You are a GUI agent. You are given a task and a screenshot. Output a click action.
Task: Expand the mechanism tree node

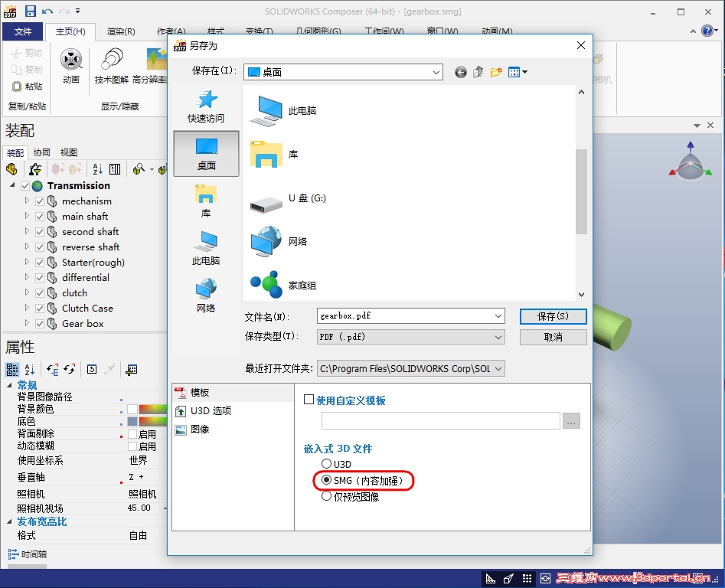(x=27, y=201)
